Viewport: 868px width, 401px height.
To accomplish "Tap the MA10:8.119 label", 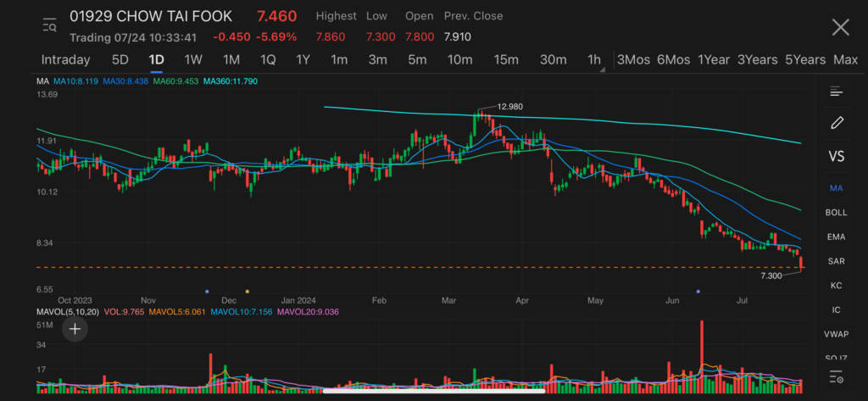I will pos(75,81).
